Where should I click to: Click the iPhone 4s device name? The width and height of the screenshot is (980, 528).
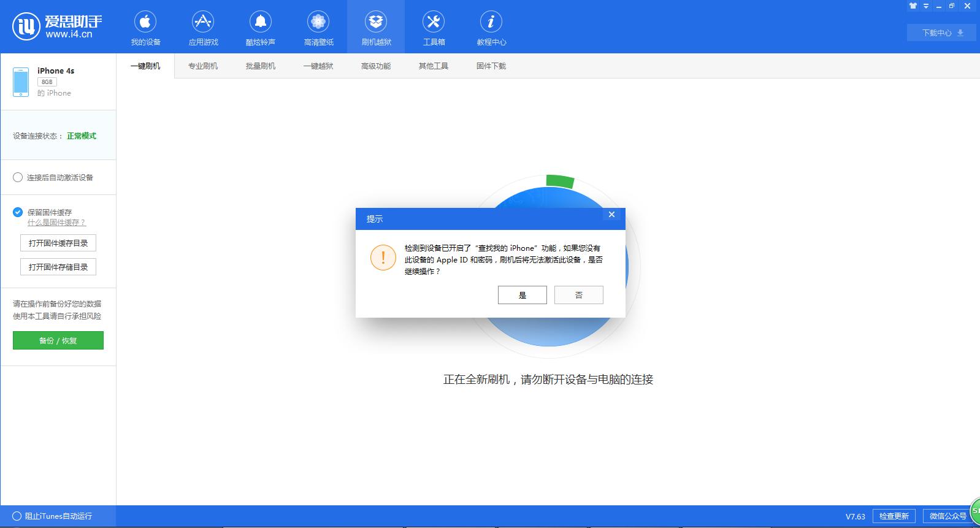pyautogui.click(x=56, y=71)
